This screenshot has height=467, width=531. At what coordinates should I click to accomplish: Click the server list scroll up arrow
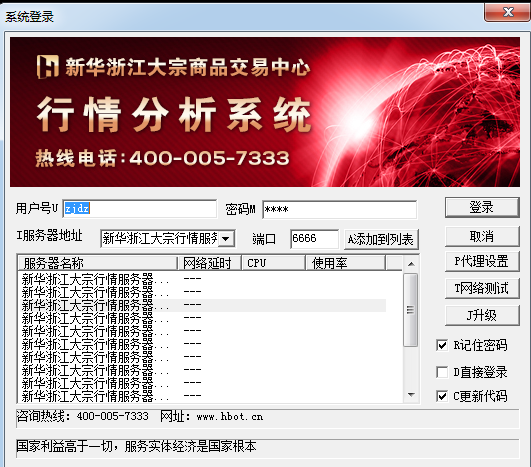pyautogui.click(x=411, y=264)
